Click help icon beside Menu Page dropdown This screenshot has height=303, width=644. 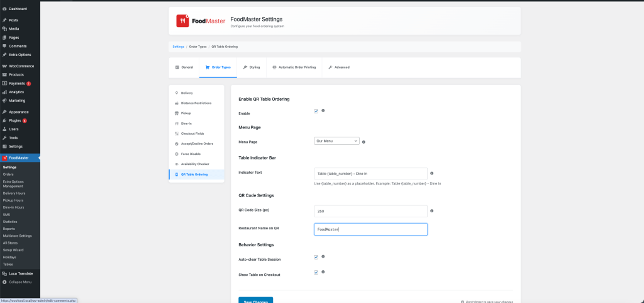[x=364, y=142]
